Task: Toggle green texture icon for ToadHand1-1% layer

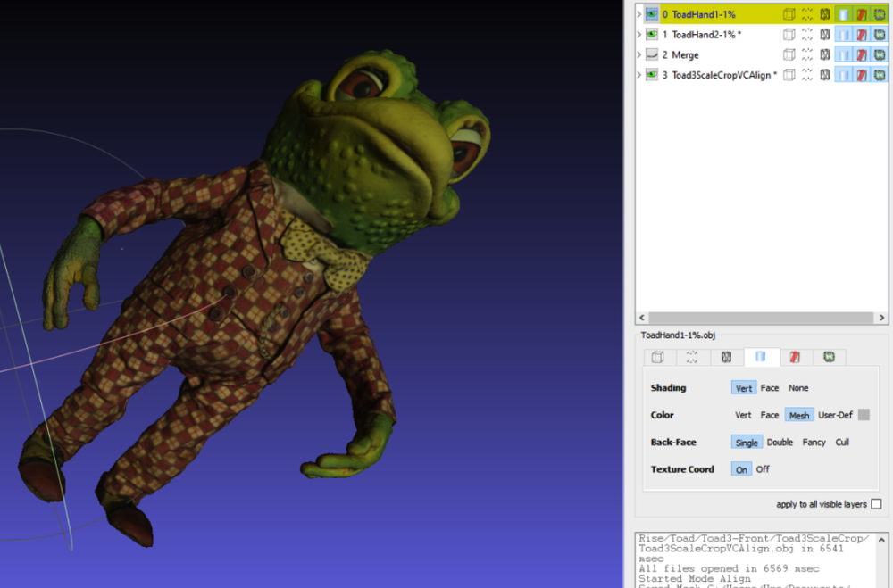Action: click(x=880, y=14)
